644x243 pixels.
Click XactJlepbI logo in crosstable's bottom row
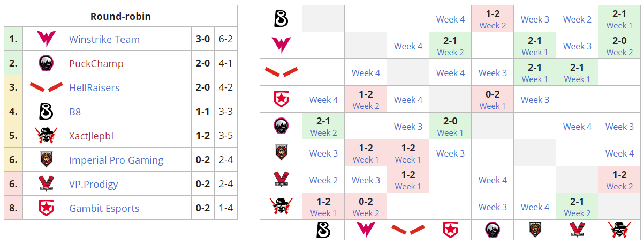[x=619, y=230]
